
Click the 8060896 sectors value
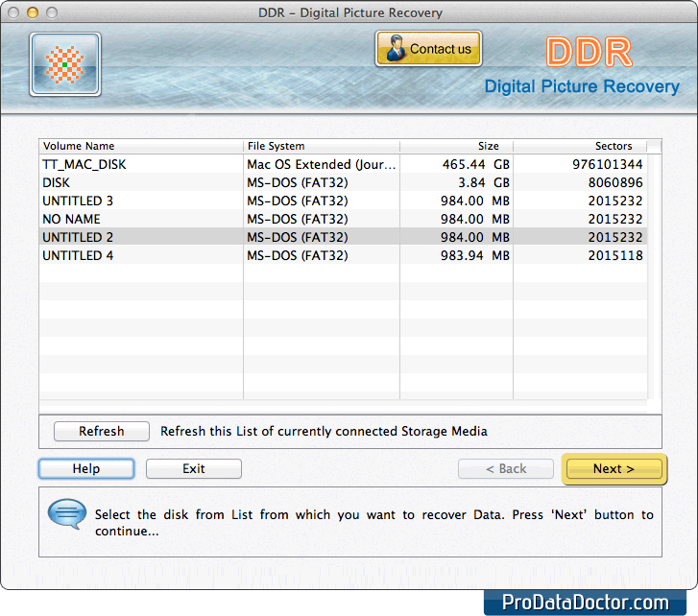pos(615,182)
